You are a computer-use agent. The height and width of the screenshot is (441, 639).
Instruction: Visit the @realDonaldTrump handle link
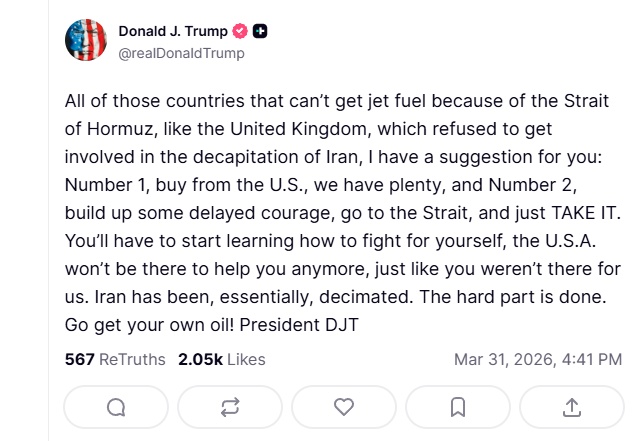pos(181,53)
